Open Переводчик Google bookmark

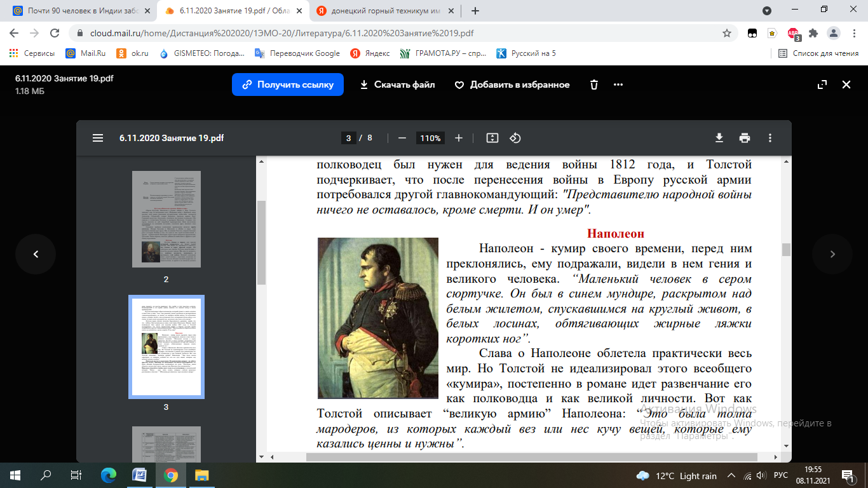coord(297,53)
